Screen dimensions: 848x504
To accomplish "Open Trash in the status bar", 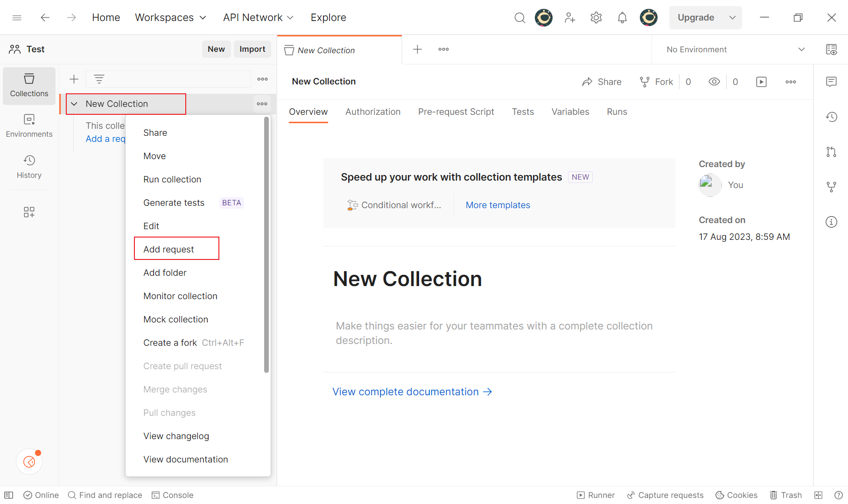I will [786, 495].
